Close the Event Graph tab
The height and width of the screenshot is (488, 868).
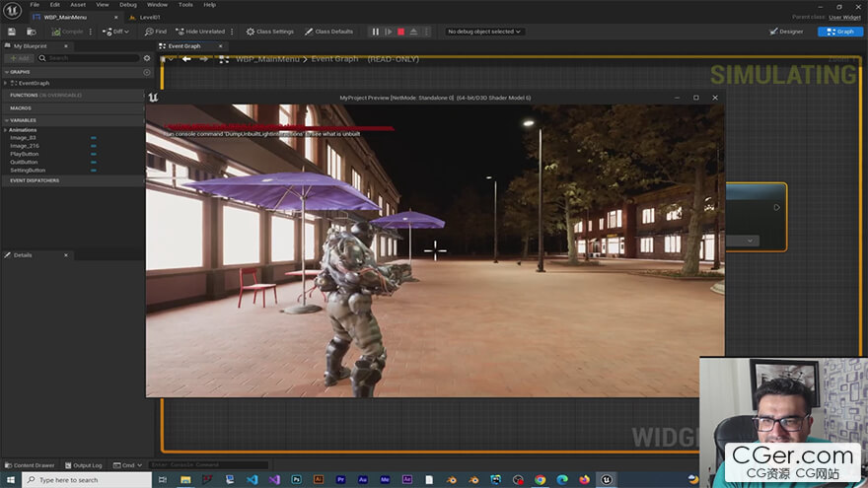[x=220, y=46]
